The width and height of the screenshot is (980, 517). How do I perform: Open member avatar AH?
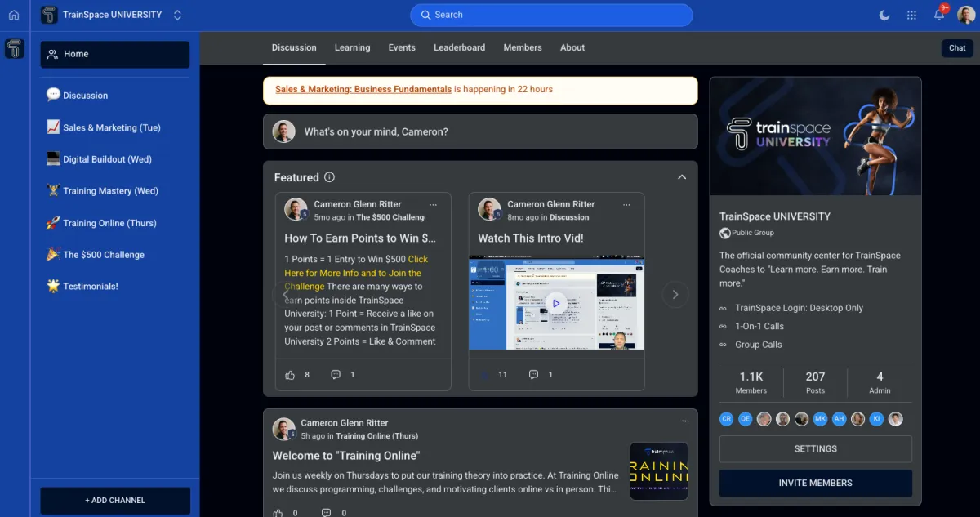(840, 419)
